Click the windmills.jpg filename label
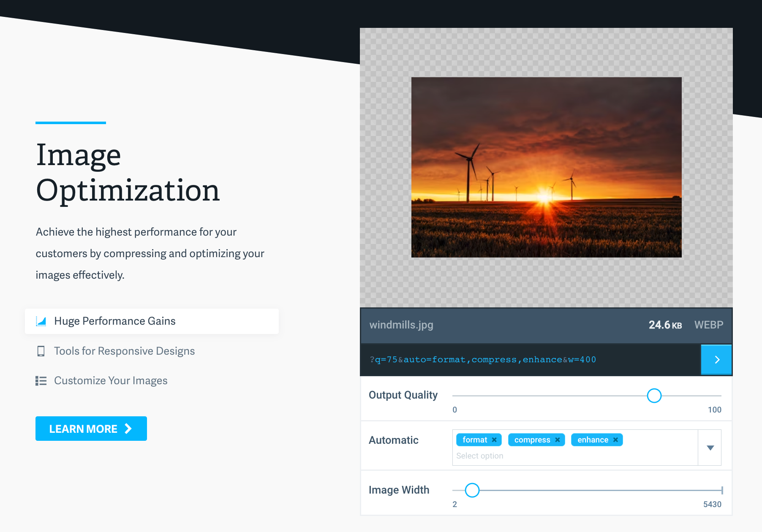 click(401, 325)
